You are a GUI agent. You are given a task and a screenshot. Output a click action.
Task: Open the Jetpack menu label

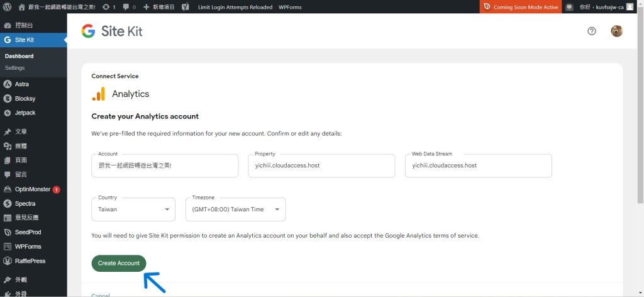(x=25, y=113)
